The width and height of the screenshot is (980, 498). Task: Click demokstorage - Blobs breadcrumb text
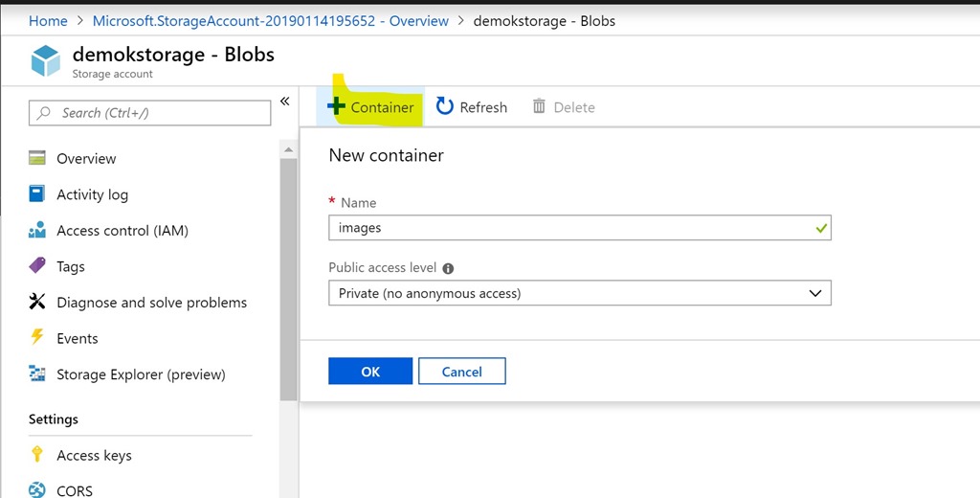click(545, 21)
